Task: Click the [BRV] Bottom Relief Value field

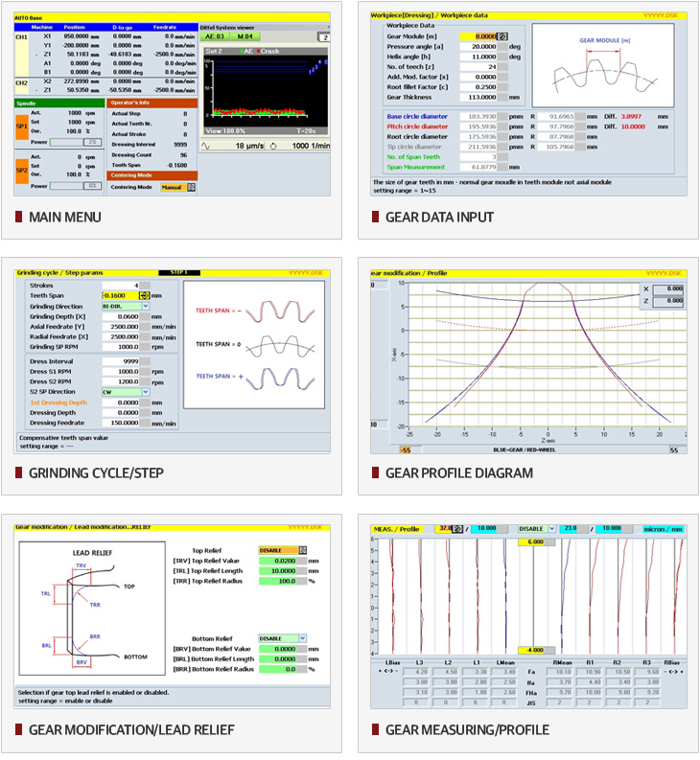Action: (277, 649)
